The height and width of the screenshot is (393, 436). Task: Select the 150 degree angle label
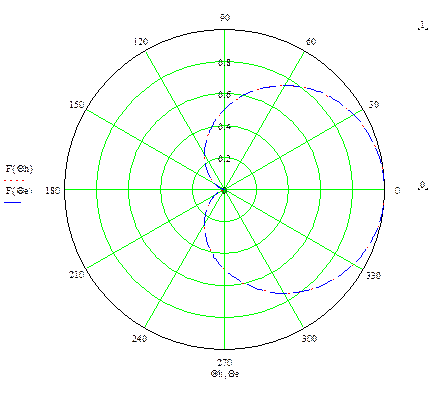(x=77, y=104)
